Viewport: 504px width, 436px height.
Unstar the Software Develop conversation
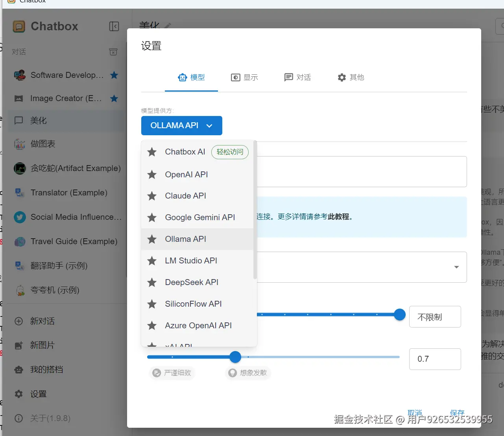click(x=114, y=75)
